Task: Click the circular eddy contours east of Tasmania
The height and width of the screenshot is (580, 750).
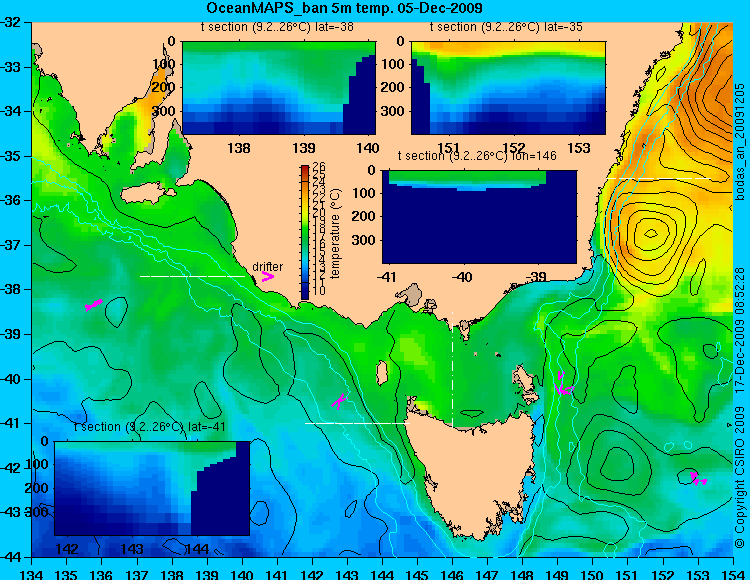Action: click(616, 463)
